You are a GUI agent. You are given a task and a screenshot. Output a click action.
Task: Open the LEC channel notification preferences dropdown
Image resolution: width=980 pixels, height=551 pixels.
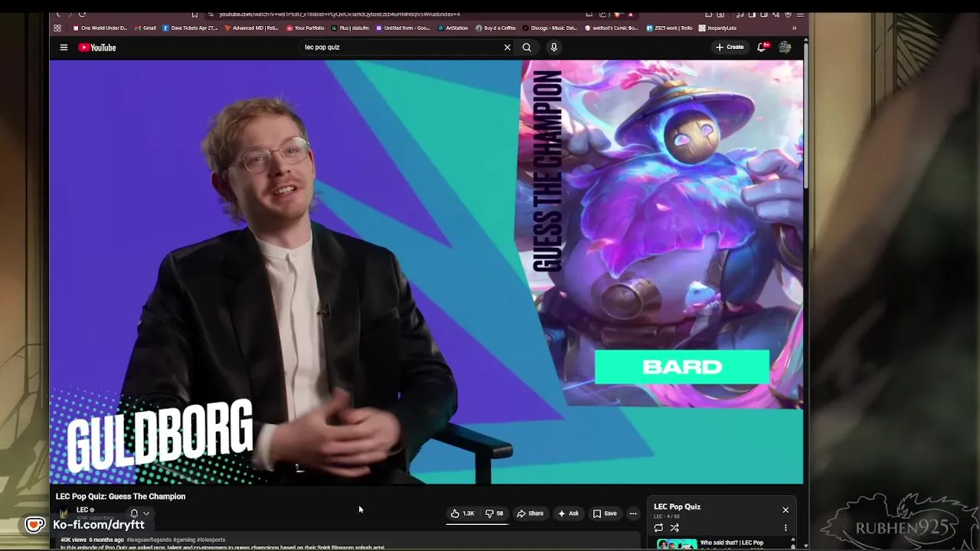pos(139,514)
